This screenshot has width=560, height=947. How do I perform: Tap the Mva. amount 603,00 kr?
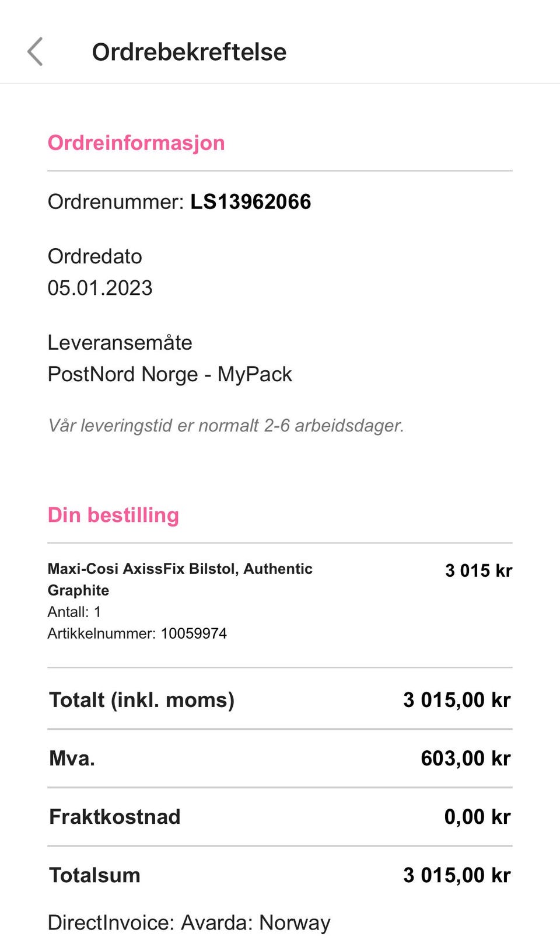tap(466, 758)
